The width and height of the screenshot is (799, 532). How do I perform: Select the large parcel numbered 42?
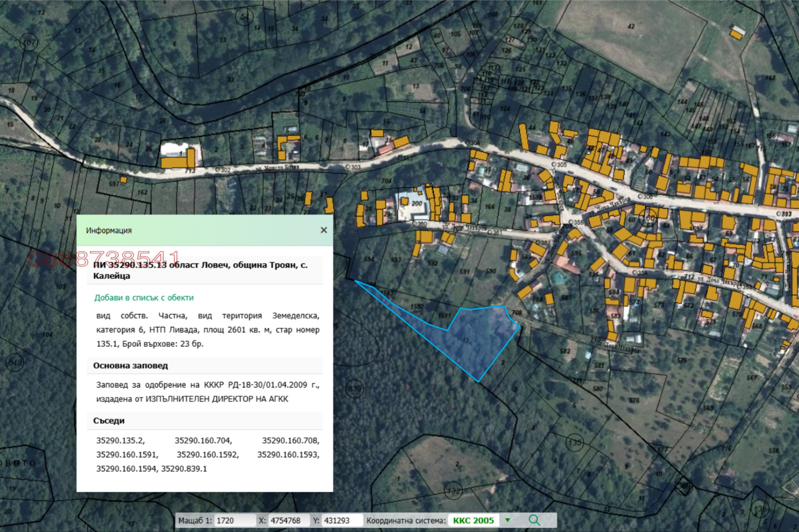pyautogui.click(x=631, y=26)
